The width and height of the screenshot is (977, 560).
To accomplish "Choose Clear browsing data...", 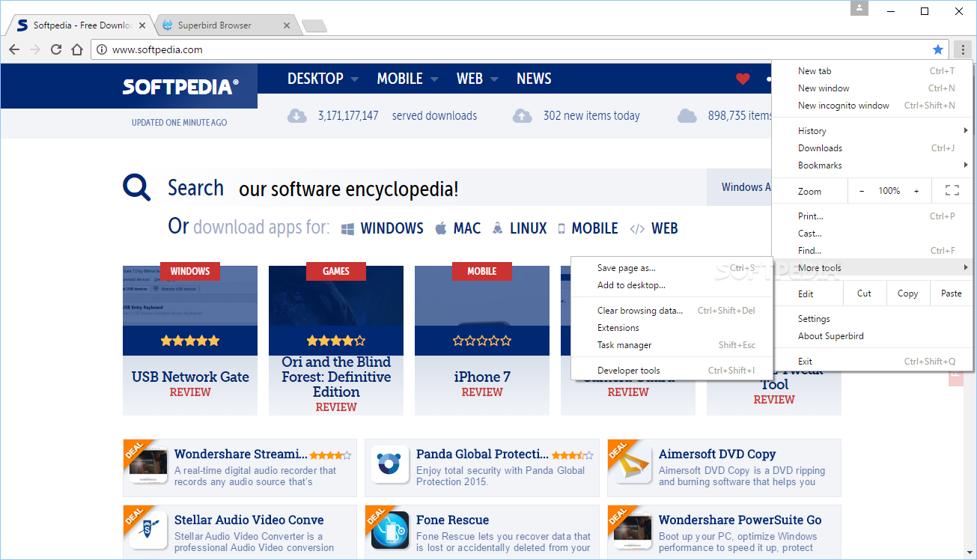I will point(672,310).
